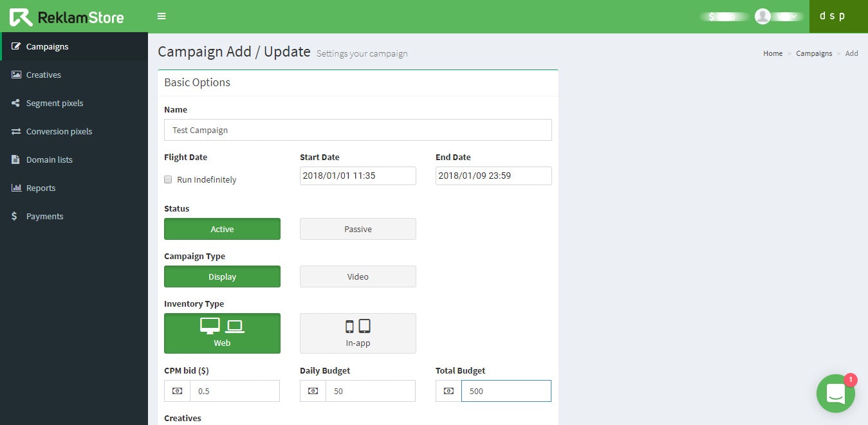The height and width of the screenshot is (425, 868).
Task: Click the Conversion pixels arrows icon
Action: click(x=16, y=131)
